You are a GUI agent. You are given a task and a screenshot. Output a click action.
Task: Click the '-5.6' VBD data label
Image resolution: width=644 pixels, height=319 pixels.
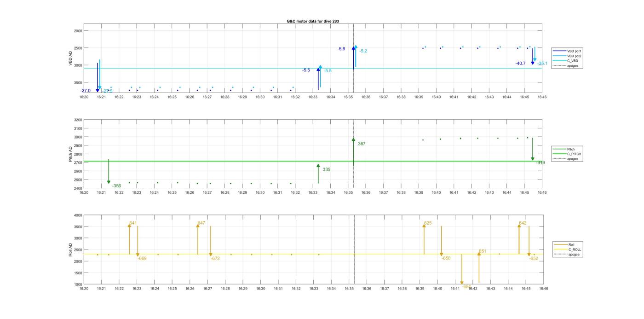341,49
